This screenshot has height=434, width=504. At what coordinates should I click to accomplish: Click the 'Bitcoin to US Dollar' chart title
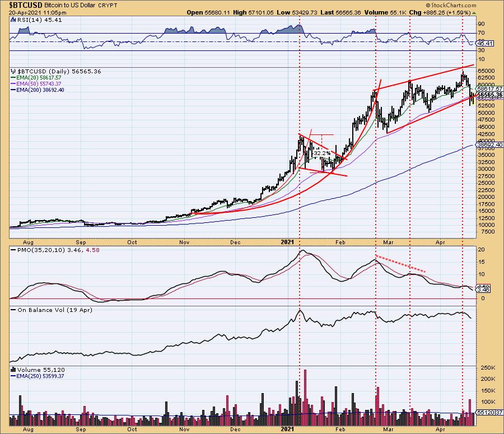coord(70,5)
